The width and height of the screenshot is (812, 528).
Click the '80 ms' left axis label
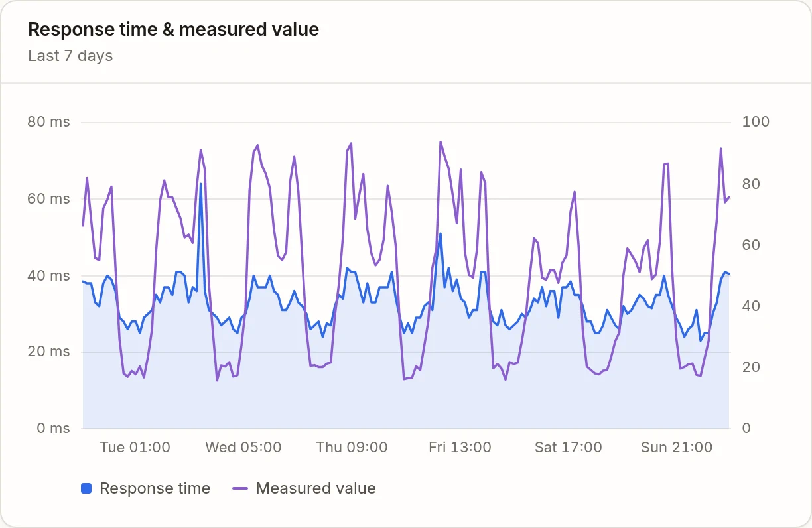coord(48,122)
